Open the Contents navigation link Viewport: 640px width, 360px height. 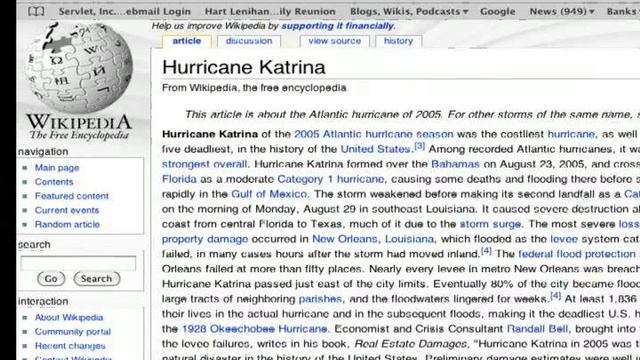[x=54, y=182]
